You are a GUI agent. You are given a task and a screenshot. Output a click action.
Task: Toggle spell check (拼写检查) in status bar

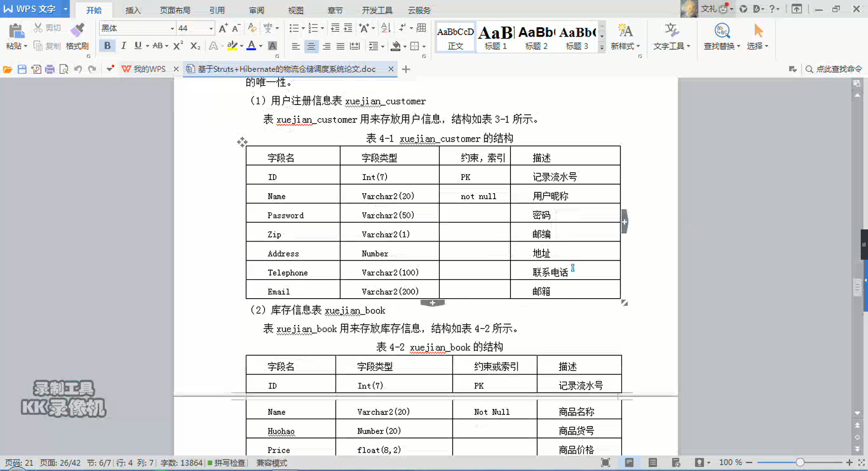[226, 463]
